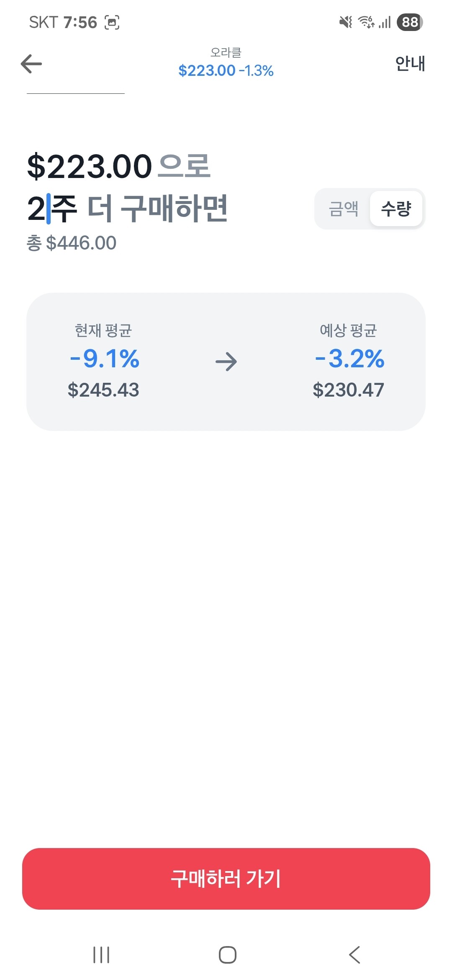Open Android recent apps button
452x980 pixels.
click(x=101, y=955)
